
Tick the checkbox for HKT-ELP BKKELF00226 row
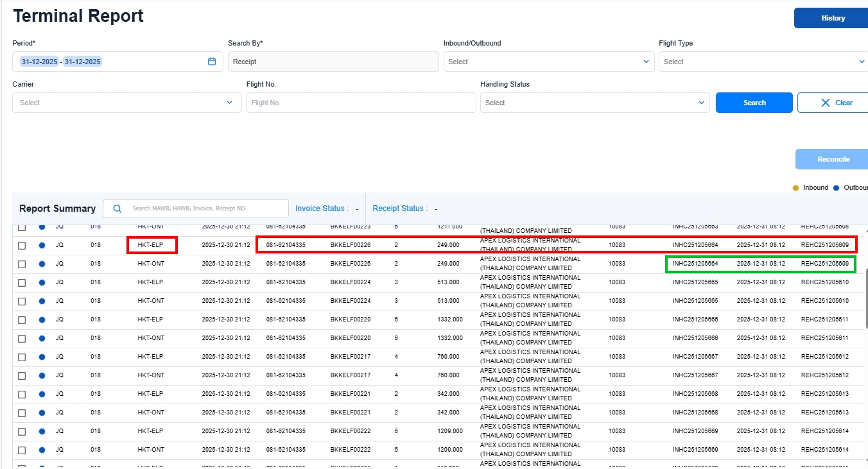tap(22, 245)
